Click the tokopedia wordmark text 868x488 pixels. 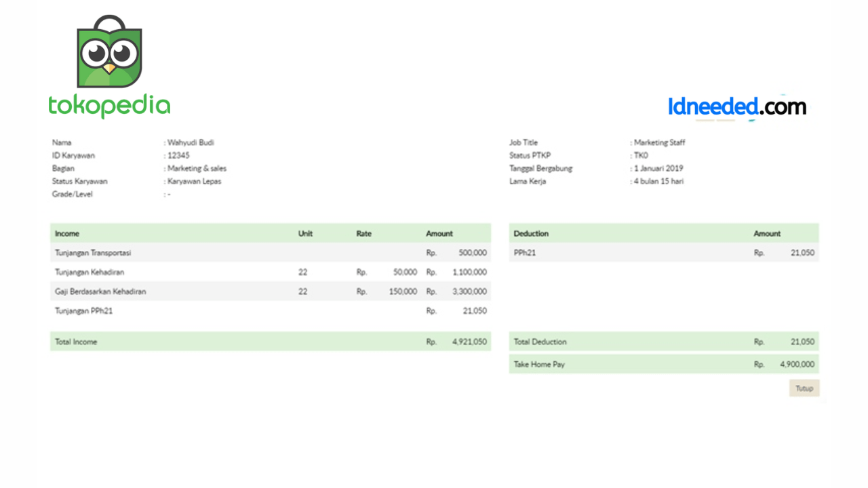[x=109, y=106]
